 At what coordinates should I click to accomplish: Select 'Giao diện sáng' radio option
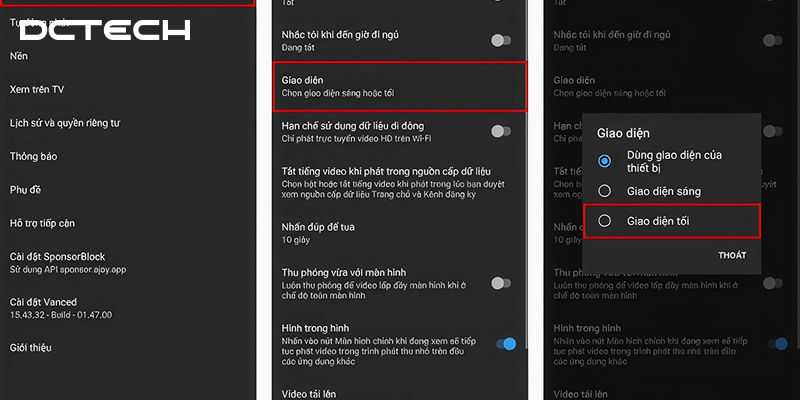click(x=605, y=191)
